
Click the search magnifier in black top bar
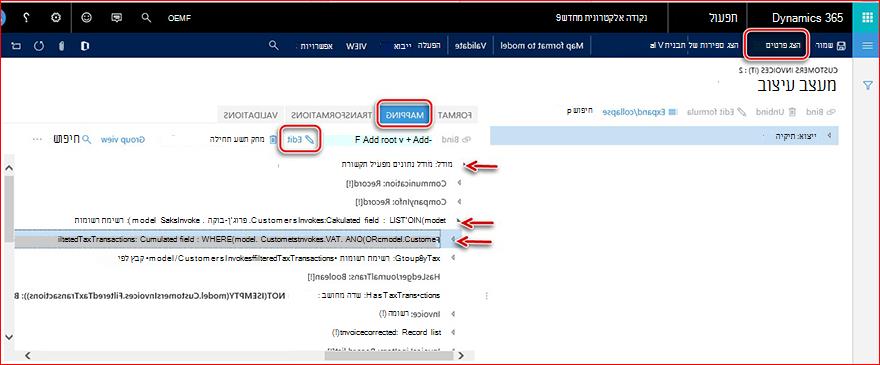[x=146, y=17]
